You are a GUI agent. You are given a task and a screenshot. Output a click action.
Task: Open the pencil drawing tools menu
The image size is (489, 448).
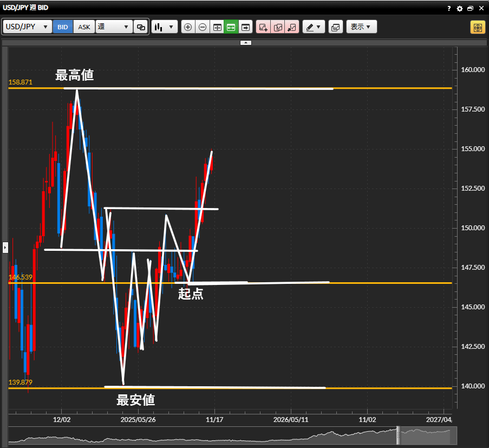(313, 27)
